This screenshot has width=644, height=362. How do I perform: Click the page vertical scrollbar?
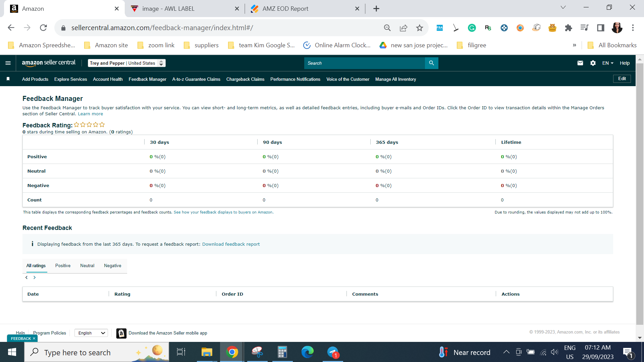640,194
